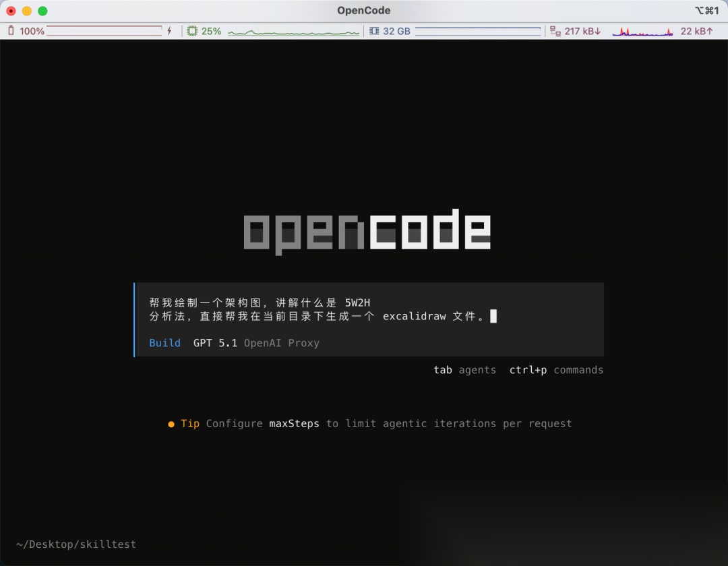Click the memory RAM icon
This screenshot has height=566, width=728.
(374, 31)
